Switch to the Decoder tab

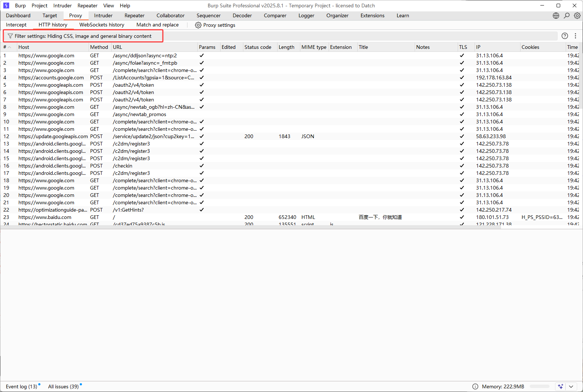click(242, 15)
